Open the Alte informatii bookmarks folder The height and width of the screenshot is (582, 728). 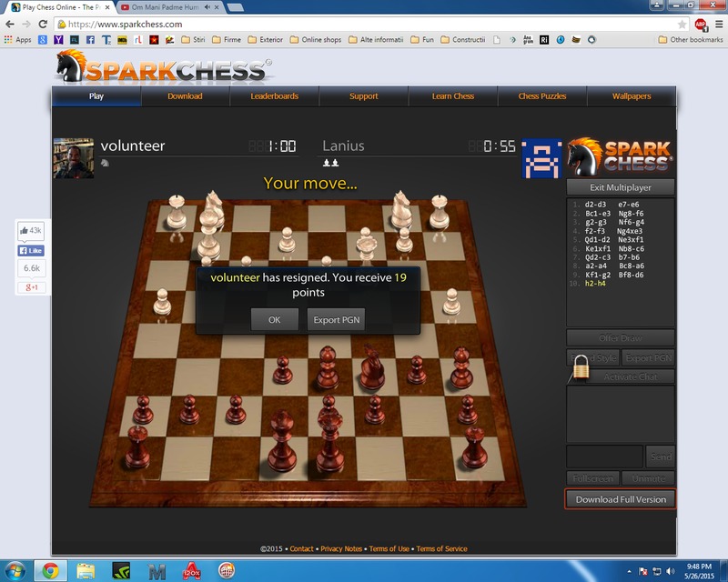click(376, 40)
